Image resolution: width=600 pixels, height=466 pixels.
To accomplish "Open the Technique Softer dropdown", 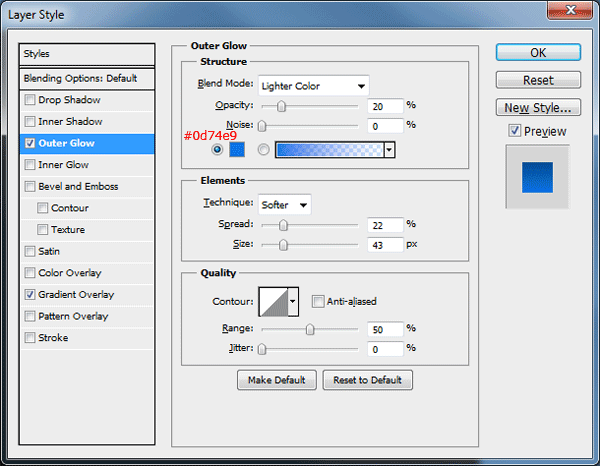I will tap(285, 205).
